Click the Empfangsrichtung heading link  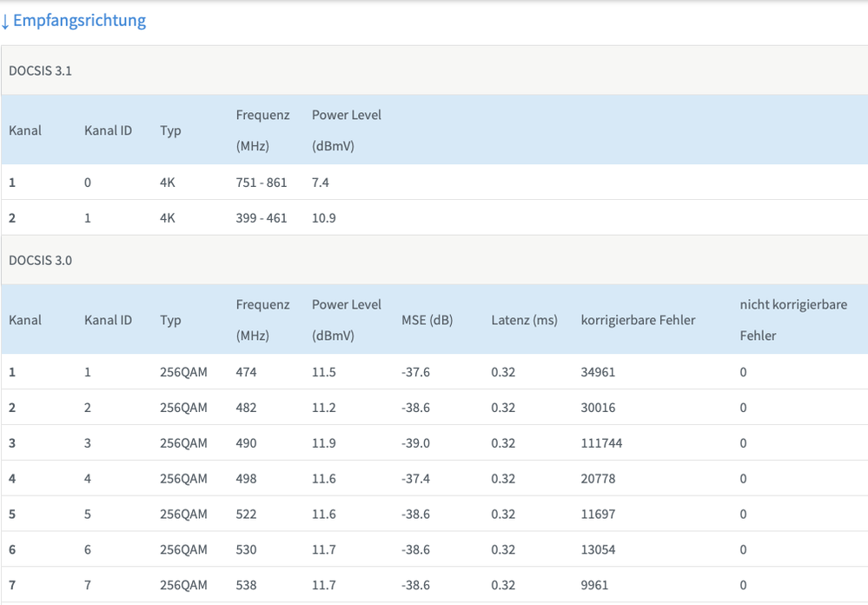(79, 20)
